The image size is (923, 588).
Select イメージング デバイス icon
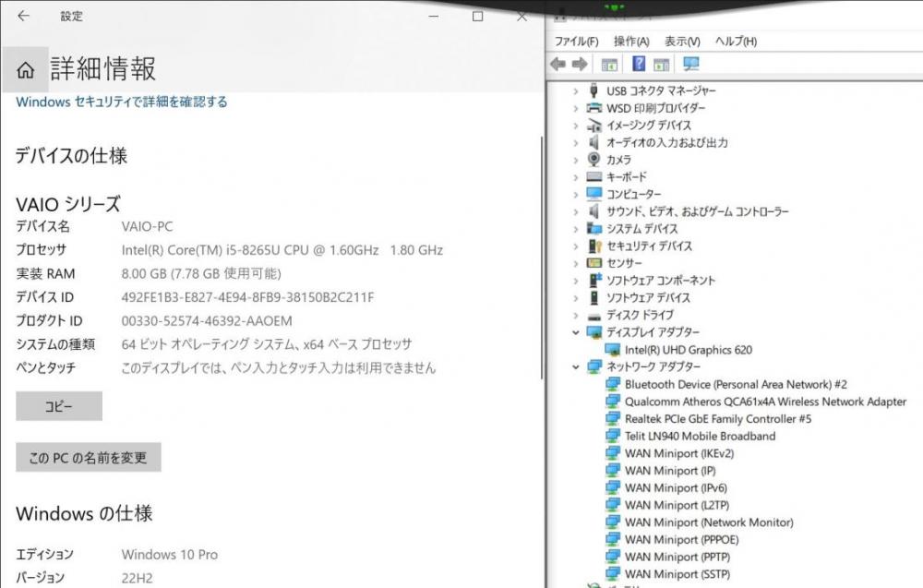(x=594, y=126)
